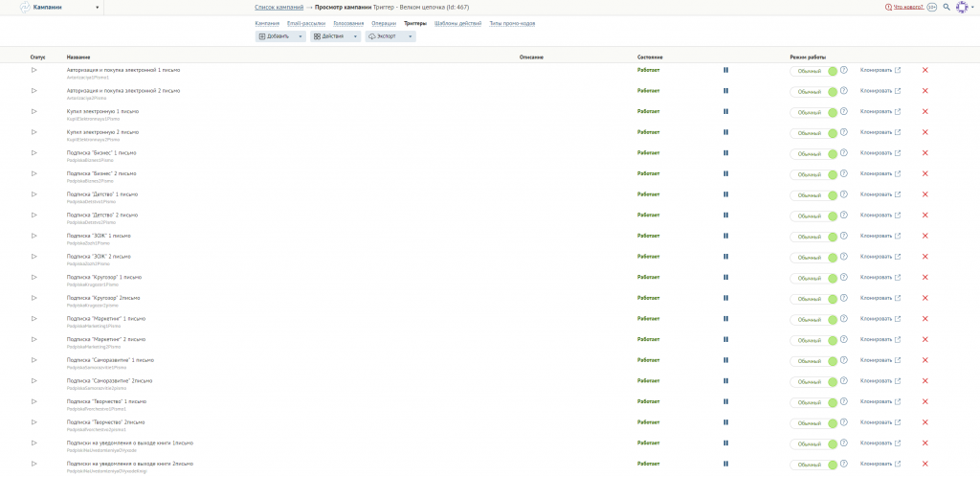Click the Состояние column header

click(x=650, y=57)
